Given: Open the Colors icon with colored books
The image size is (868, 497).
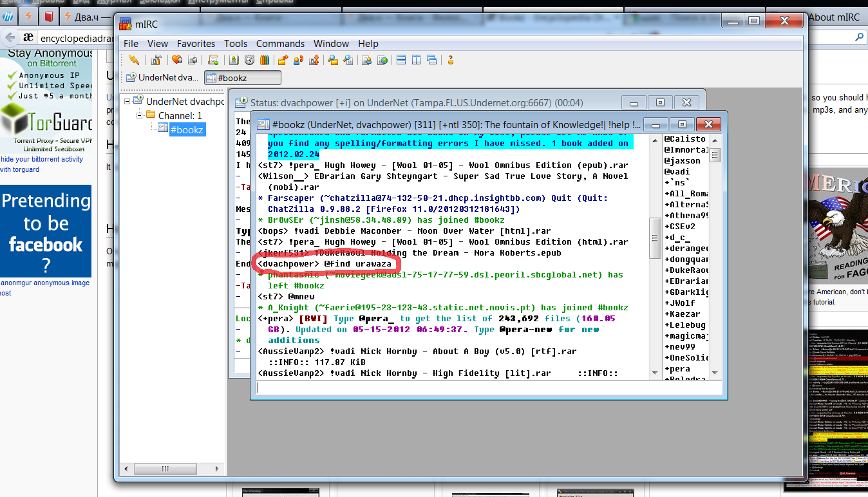Looking at the screenshot, I should pos(265,60).
